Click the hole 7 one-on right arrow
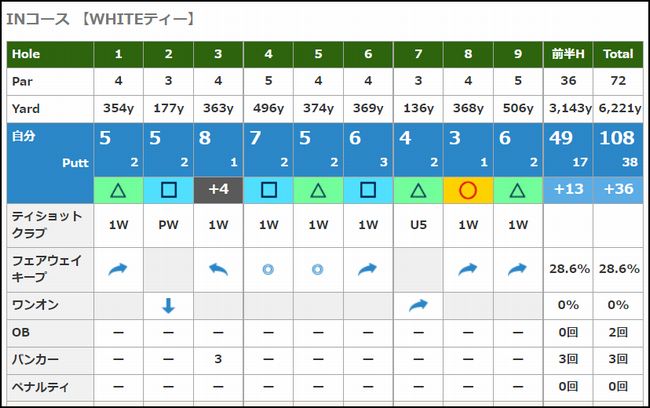This screenshot has height=408, width=650. pos(418,307)
